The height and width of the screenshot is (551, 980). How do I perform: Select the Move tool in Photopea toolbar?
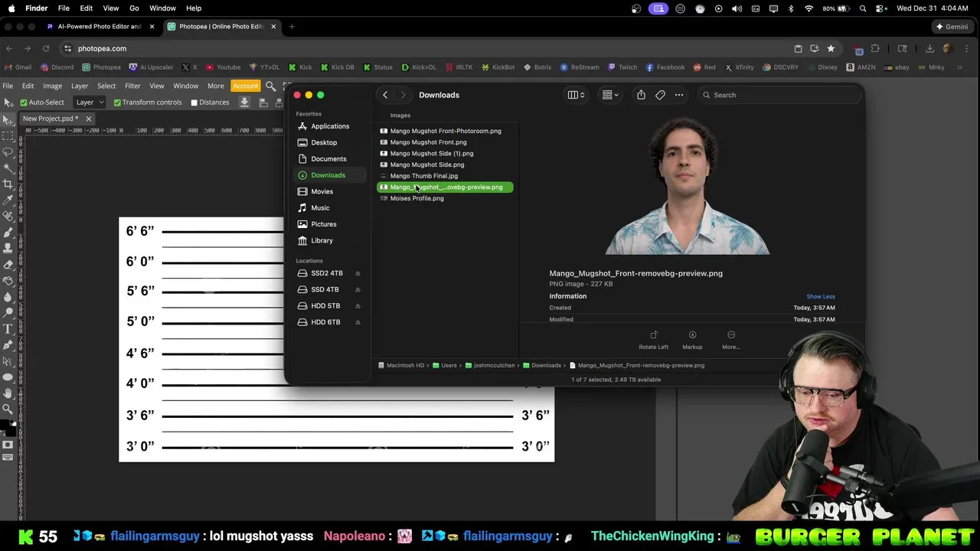[x=8, y=120]
